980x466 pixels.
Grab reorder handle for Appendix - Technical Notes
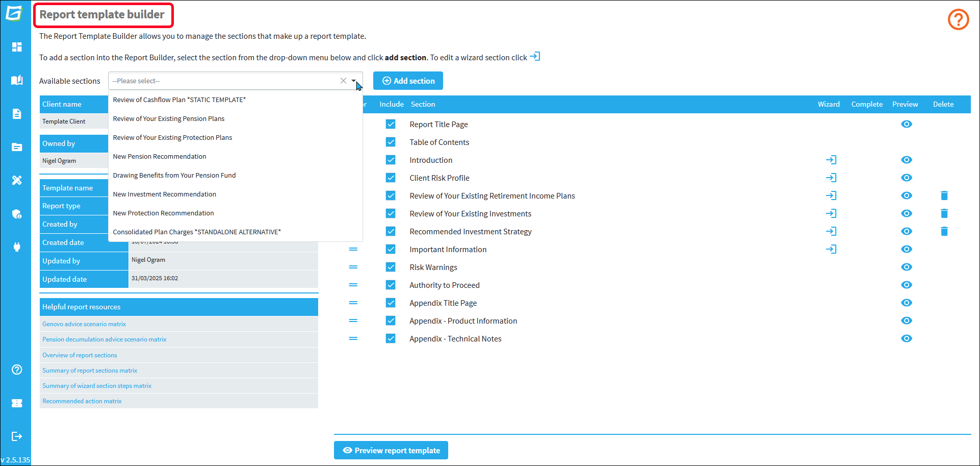[x=353, y=338]
